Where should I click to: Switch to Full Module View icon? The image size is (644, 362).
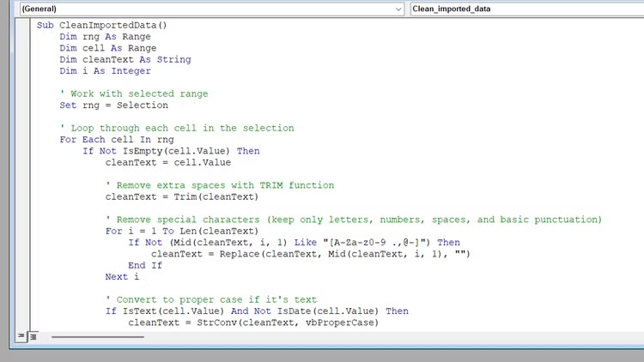33,337
